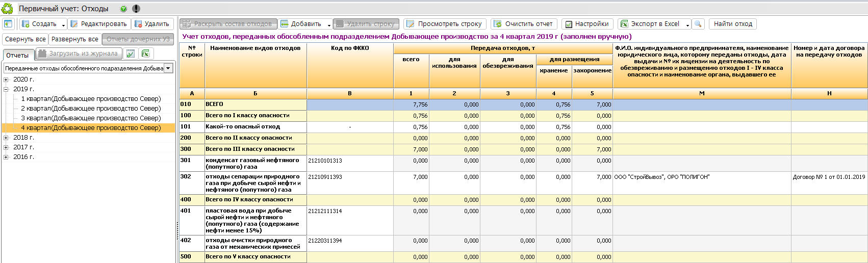This screenshot has width=868, height=263.
Task: Click 'Передача отходов, т' column header
Action: click(503, 48)
